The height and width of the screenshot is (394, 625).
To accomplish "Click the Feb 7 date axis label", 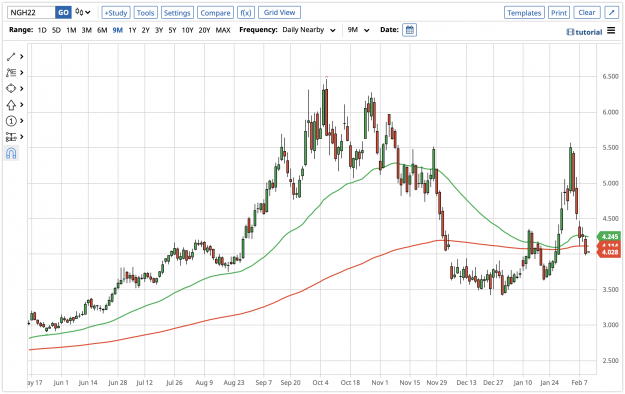I will (579, 382).
